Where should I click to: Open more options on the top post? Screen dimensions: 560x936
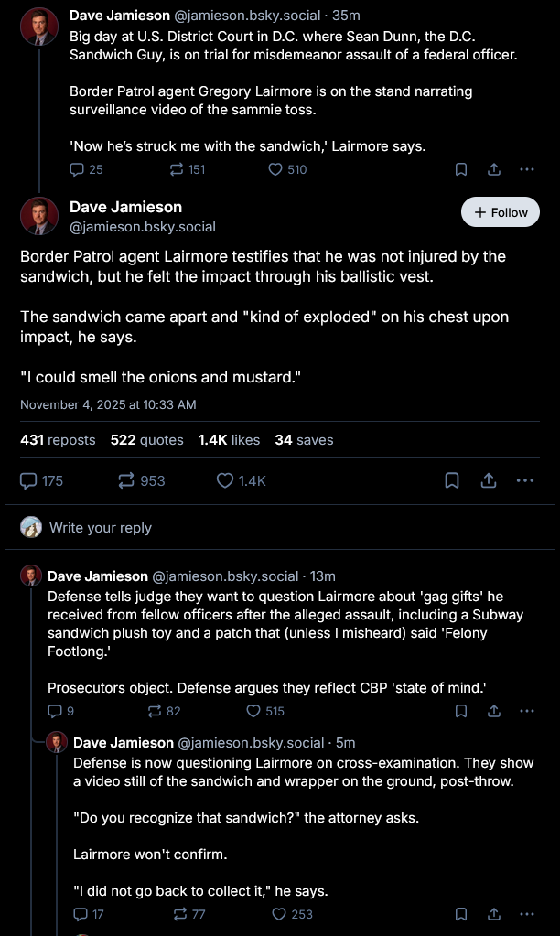pyautogui.click(x=526, y=169)
